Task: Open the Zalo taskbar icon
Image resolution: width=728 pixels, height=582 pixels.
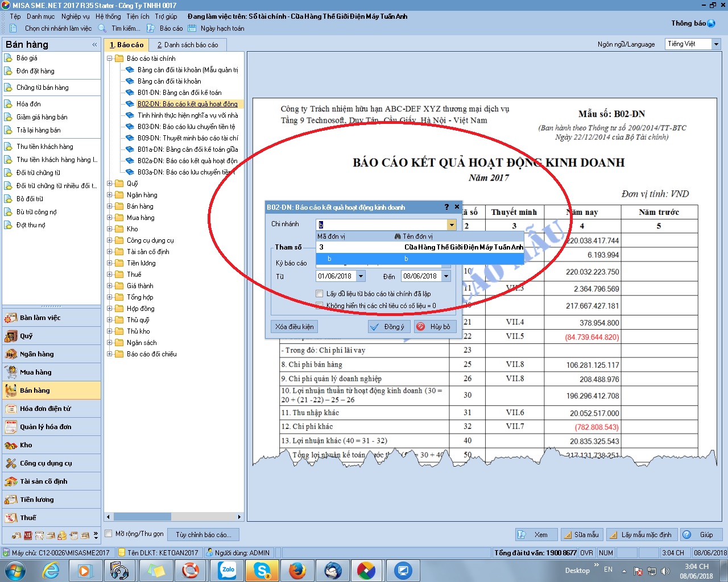Action: 228,570
